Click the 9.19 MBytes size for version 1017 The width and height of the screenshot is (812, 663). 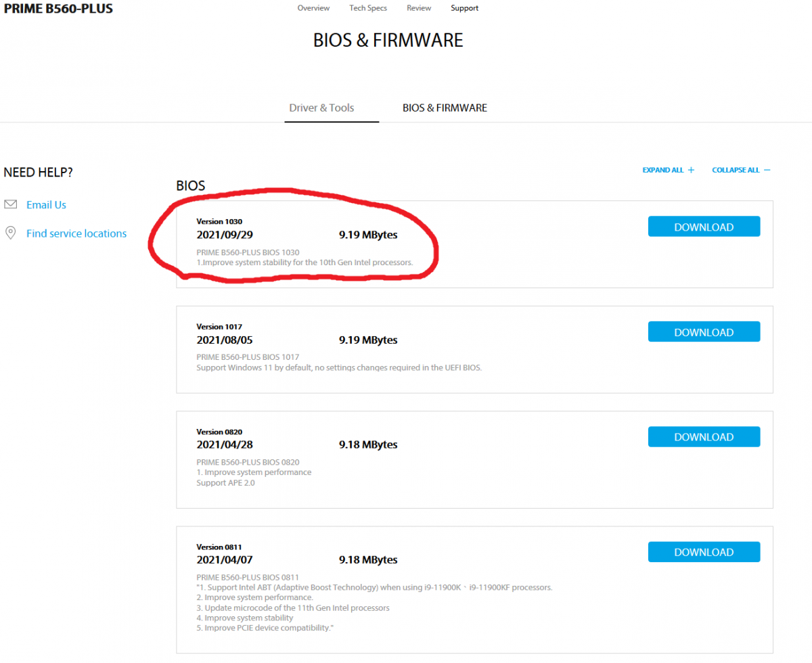[x=368, y=340]
